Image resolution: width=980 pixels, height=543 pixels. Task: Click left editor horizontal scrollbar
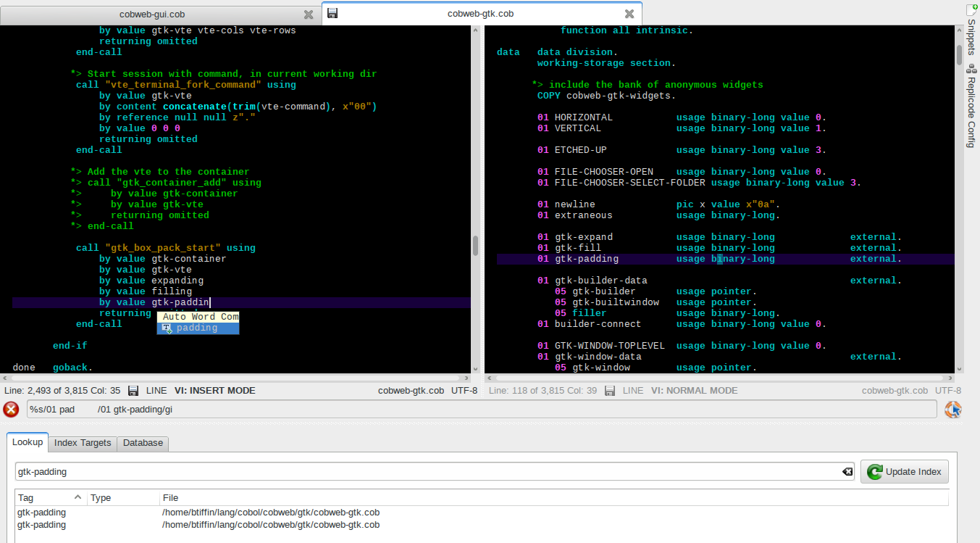tap(235, 378)
